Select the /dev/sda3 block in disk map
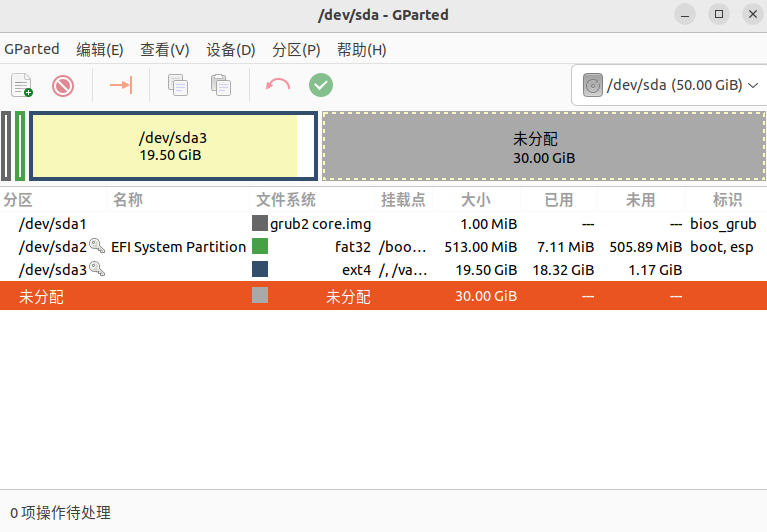The width and height of the screenshot is (767, 532). [x=173, y=146]
